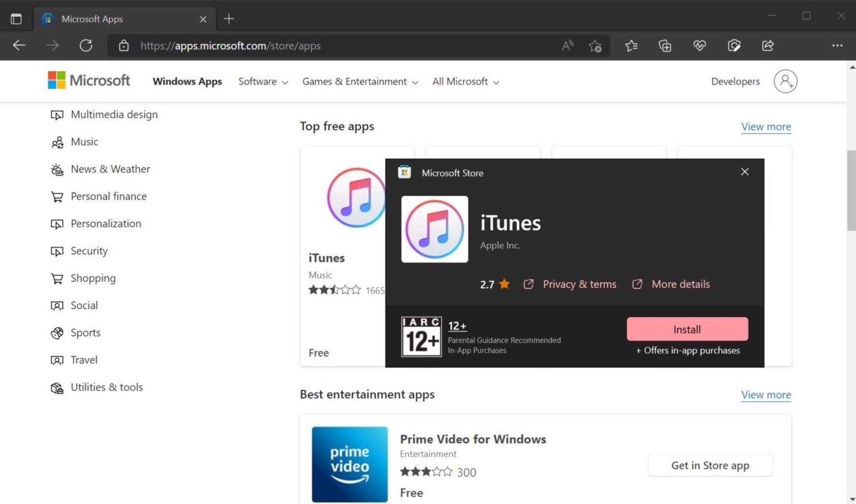Expand the Software dropdown menu
This screenshot has height=504, width=856.
coord(262,81)
